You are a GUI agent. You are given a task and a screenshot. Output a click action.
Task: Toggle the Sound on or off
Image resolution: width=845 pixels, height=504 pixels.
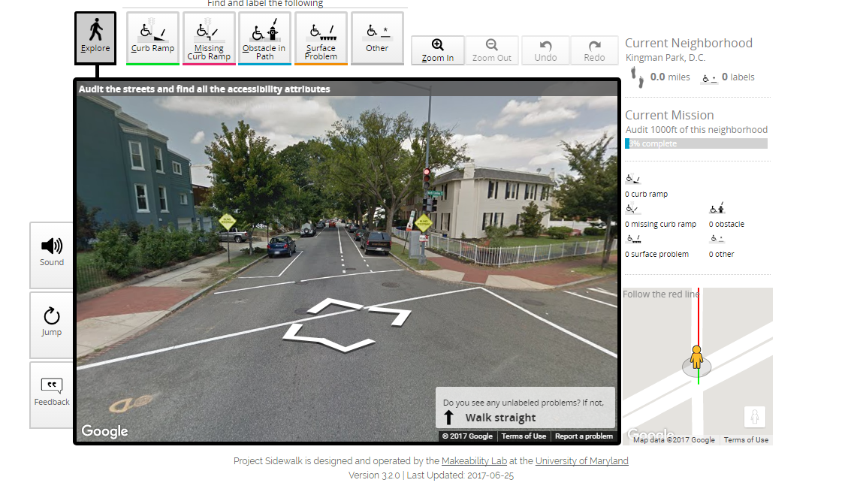(51, 253)
